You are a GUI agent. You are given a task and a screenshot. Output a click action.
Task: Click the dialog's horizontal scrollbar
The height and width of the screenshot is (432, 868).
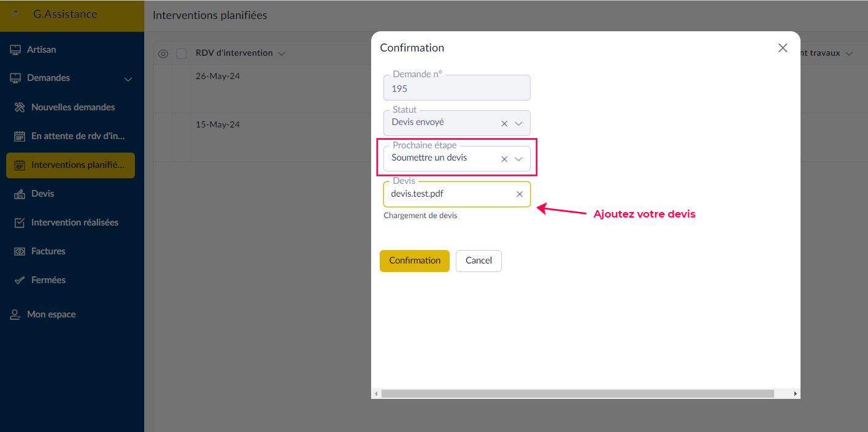(x=577, y=393)
